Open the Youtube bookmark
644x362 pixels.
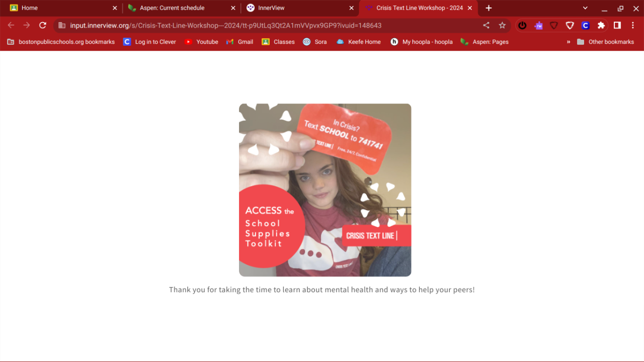202,42
